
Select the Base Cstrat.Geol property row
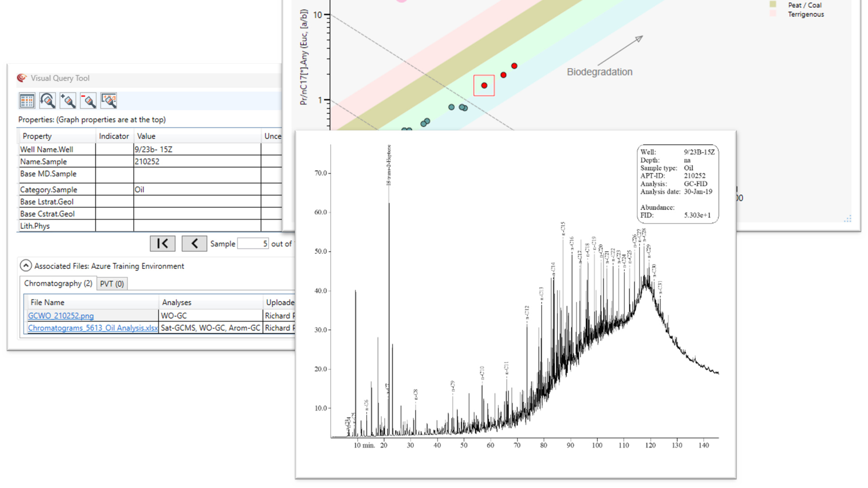(149, 214)
